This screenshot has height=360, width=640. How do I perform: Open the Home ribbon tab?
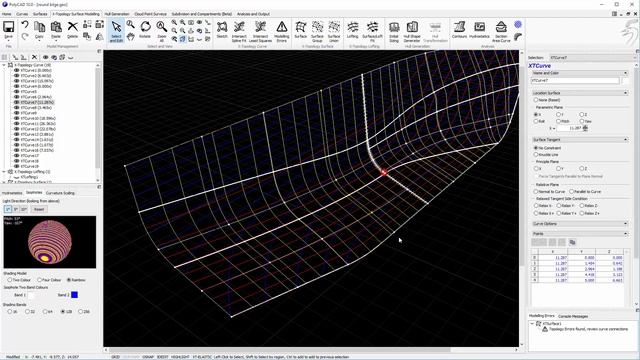7,14
